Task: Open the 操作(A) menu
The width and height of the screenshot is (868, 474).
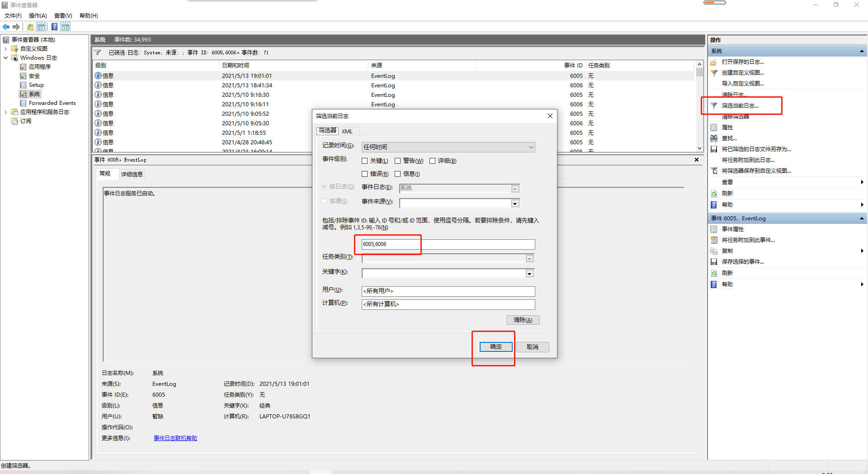Action: pyautogui.click(x=38, y=16)
